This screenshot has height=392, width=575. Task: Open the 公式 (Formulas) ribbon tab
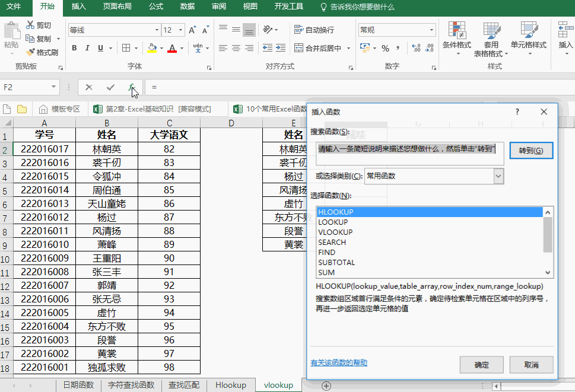pyautogui.click(x=156, y=7)
